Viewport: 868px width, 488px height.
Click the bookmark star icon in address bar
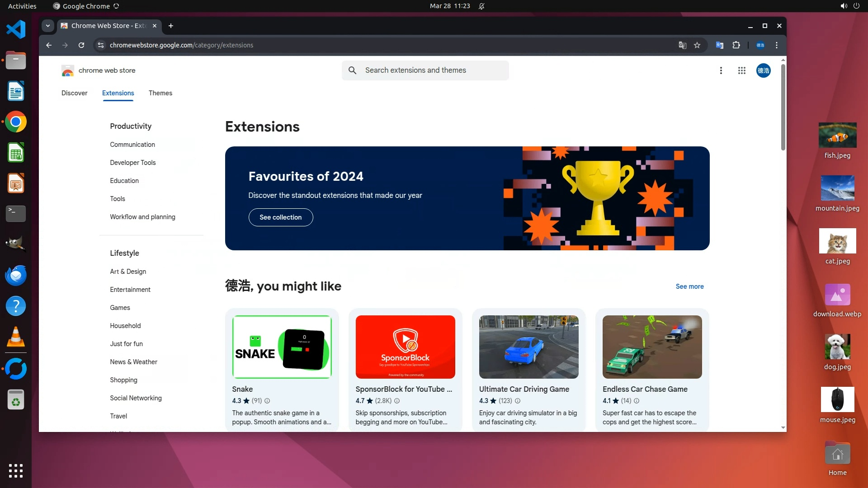point(697,45)
